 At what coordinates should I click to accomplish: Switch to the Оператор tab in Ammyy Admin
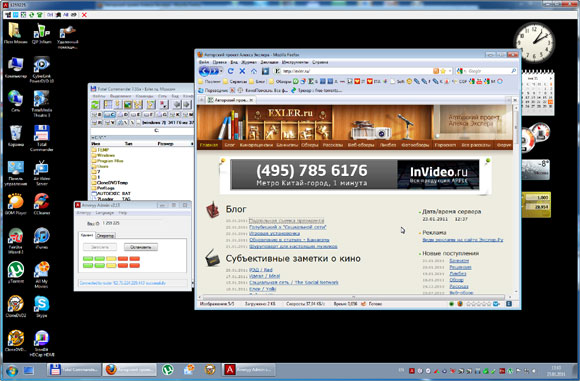(105, 236)
